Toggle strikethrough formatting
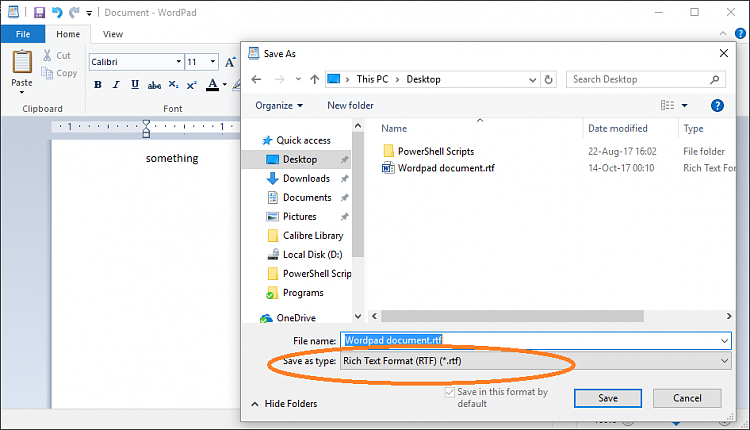The height and width of the screenshot is (430, 750). [154, 85]
